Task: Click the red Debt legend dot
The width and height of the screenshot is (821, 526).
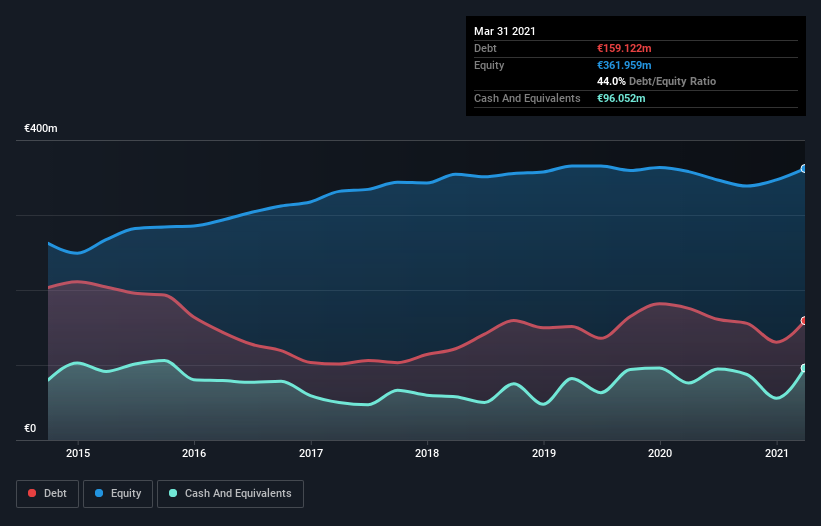Action: point(32,493)
